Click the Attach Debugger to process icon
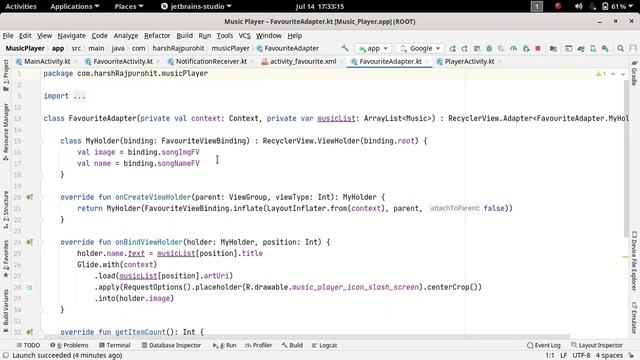The height and width of the screenshot is (360, 640). (x=526, y=49)
